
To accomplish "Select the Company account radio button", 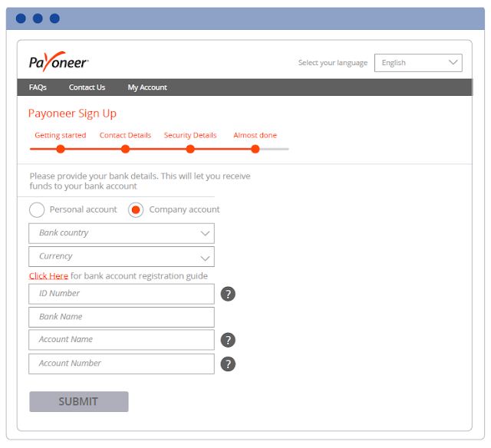I will (x=136, y=209).
